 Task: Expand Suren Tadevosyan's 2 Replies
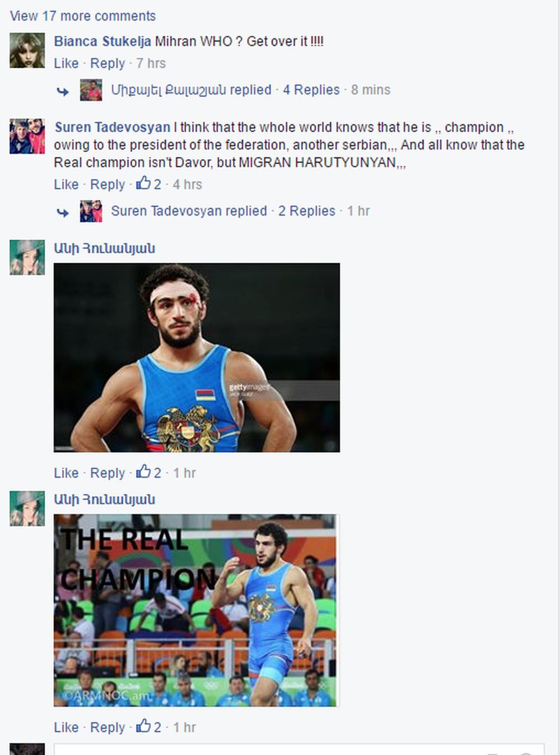[x=307, y=211]
